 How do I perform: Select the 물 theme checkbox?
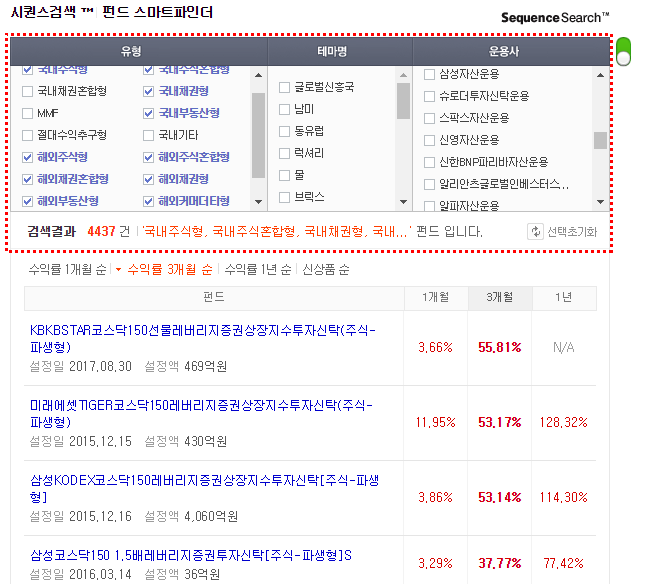[284, 175]
